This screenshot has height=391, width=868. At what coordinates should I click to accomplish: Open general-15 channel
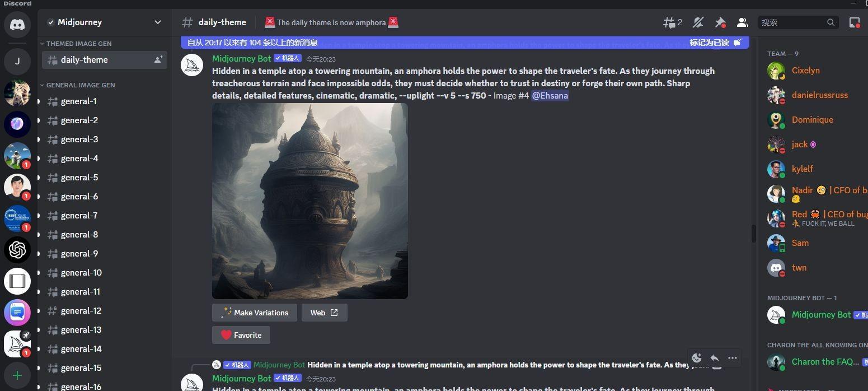pos(105,368)
